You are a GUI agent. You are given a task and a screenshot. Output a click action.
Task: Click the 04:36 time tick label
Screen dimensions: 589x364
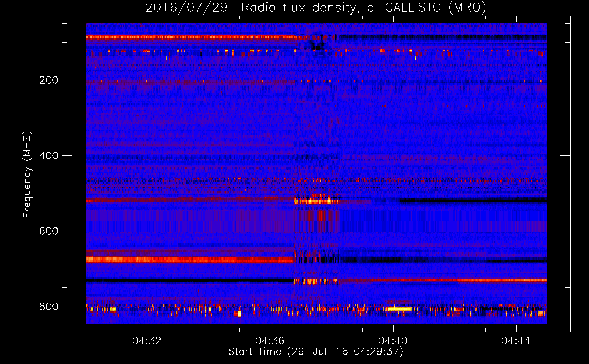point(270,341)
